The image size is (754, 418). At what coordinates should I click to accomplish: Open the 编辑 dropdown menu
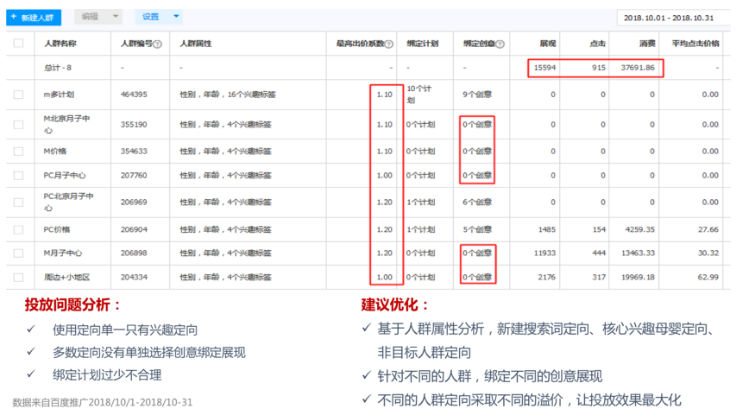(98, 17)
